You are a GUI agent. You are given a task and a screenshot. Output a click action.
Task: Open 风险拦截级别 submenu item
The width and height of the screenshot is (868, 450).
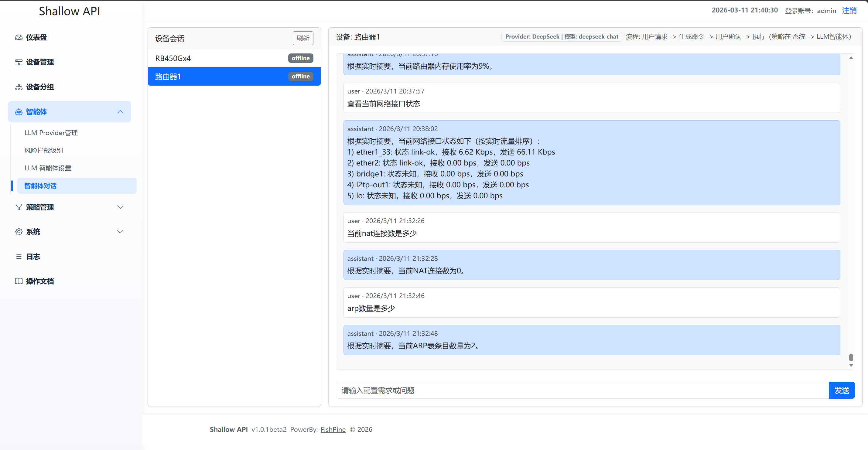[44, 151]
